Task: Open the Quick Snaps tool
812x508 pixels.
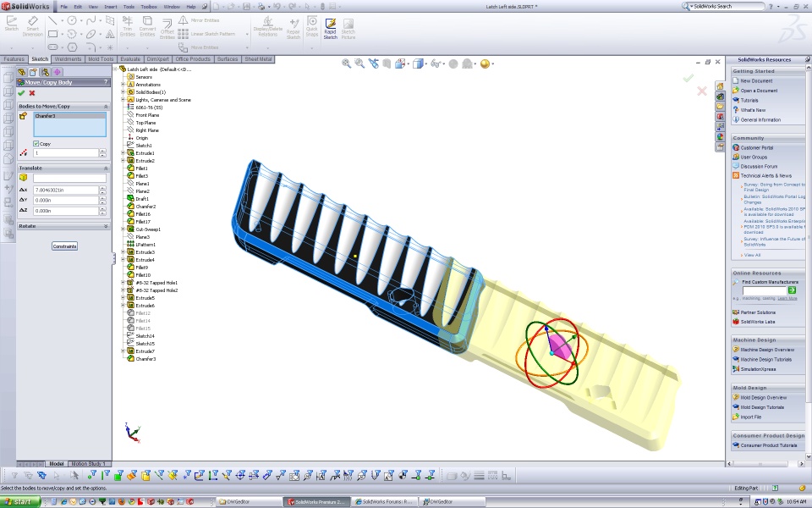Action: pos(312,26)
